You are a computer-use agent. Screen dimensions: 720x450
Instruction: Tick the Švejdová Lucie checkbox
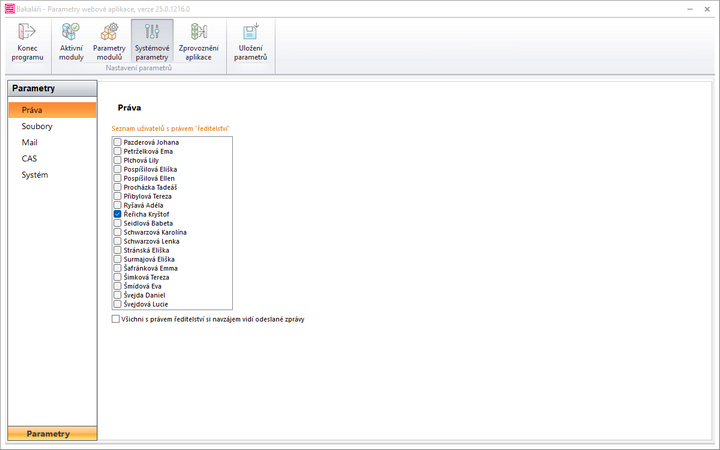coord(117,304)
